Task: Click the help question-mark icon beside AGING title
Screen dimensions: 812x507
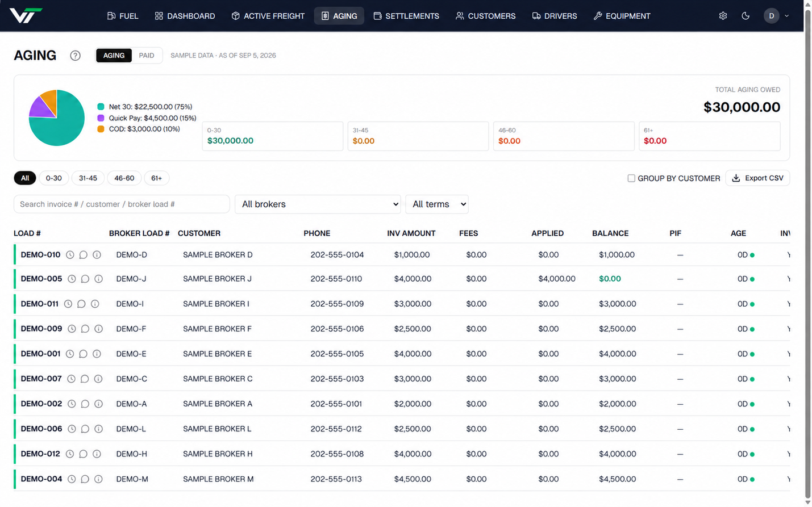Action: 75,56
